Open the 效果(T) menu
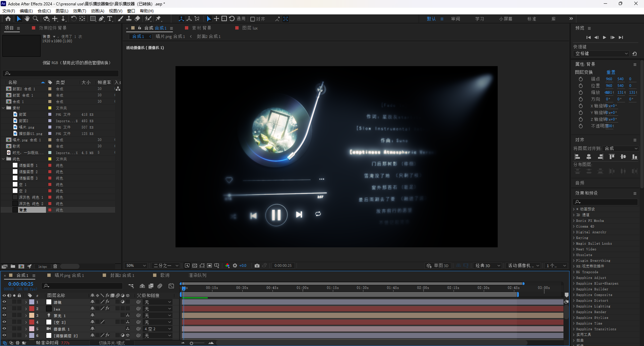Screen dimensions: 644x346 pyautogui.click(x=80, y=11)
